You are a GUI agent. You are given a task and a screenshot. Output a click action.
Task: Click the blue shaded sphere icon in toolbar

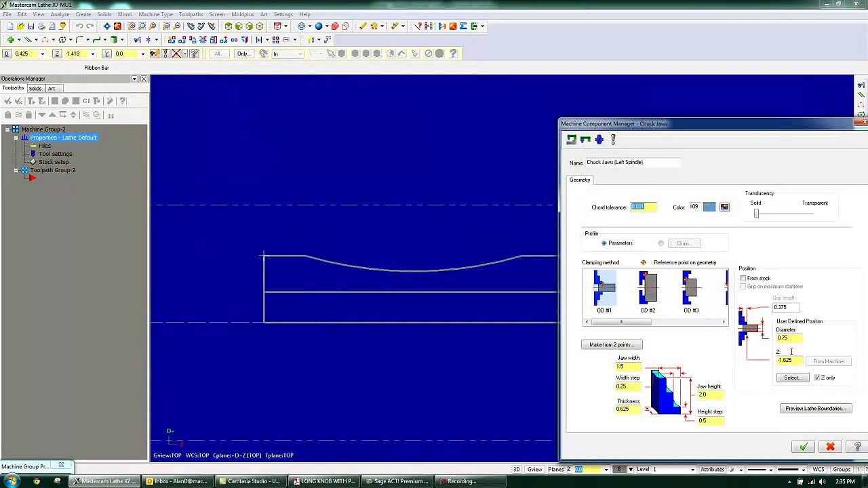point(318,26)
